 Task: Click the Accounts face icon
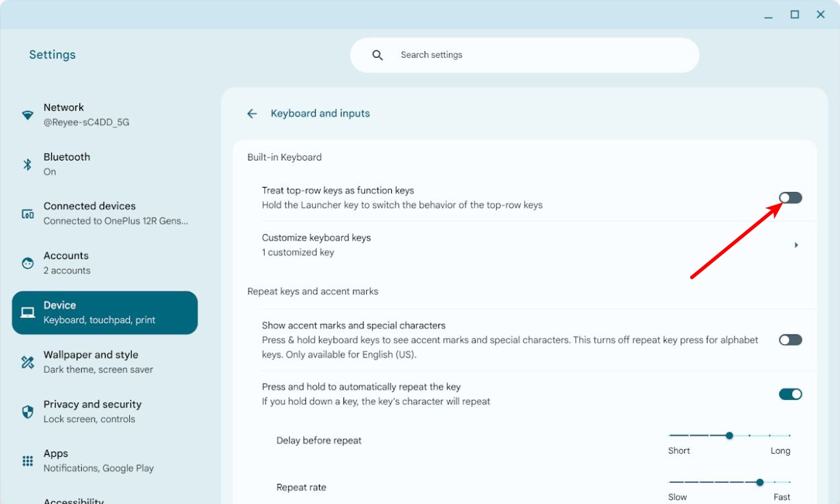pyautogui.click(x=28, y=263)
